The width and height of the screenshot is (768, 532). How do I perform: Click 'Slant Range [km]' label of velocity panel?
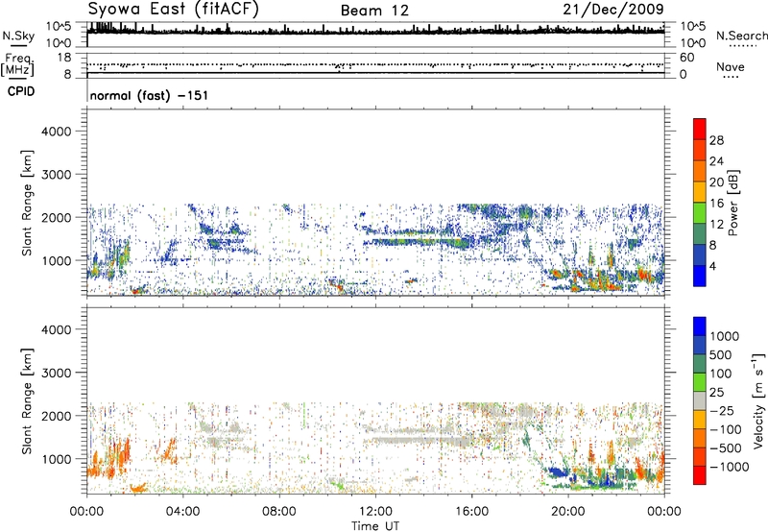coord(27,401)
